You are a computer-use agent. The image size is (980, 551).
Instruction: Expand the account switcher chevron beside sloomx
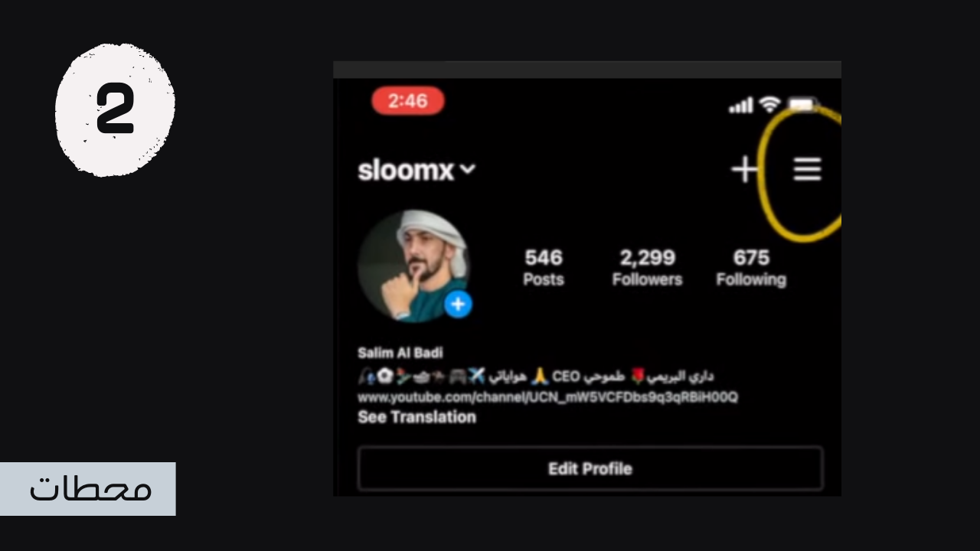pos(468,169)
